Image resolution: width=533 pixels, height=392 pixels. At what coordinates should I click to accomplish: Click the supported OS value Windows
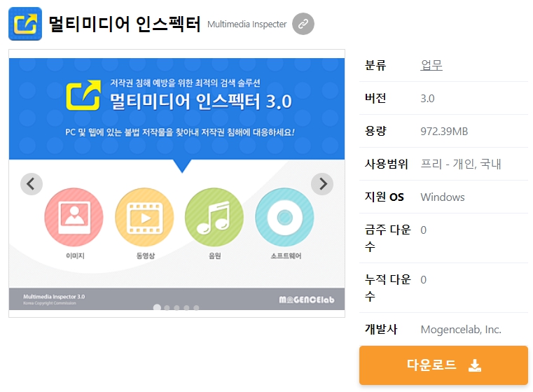443,197
